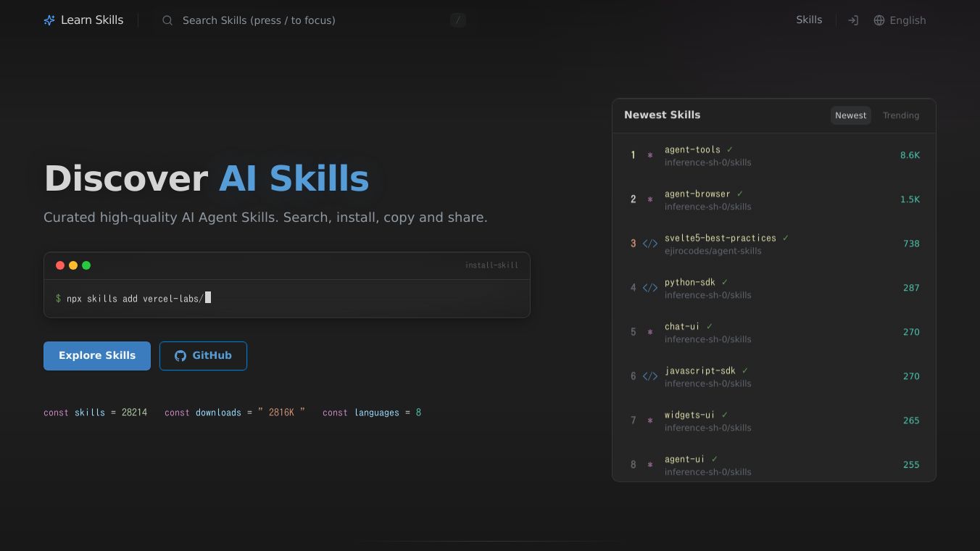Open the Skills navigation menu item
Screen dimensions: 980x551
809,20
